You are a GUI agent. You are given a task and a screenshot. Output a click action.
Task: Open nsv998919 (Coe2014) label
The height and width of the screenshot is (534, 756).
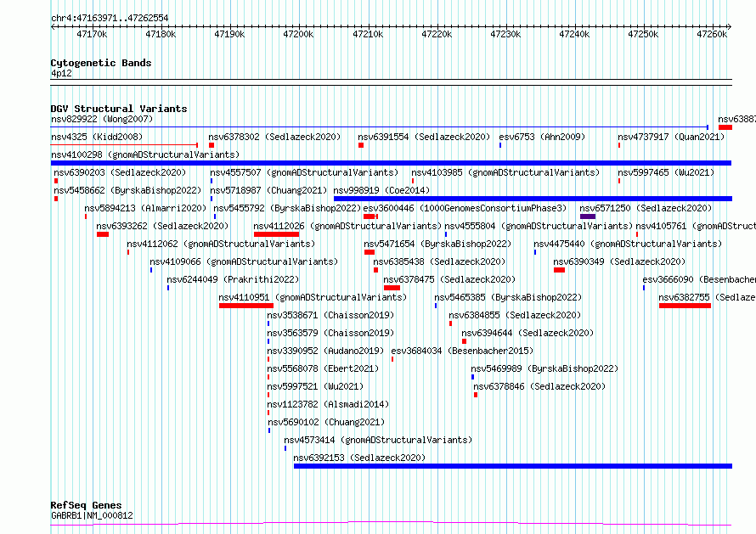pyautogui.click(x=381, y=190)
